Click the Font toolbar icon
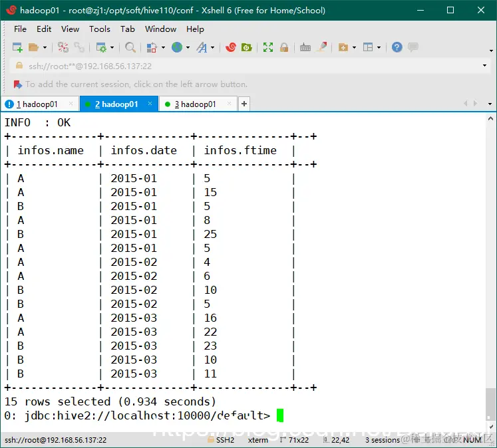The height and width of the screenshot is (448, 497). tap(202, 47)
